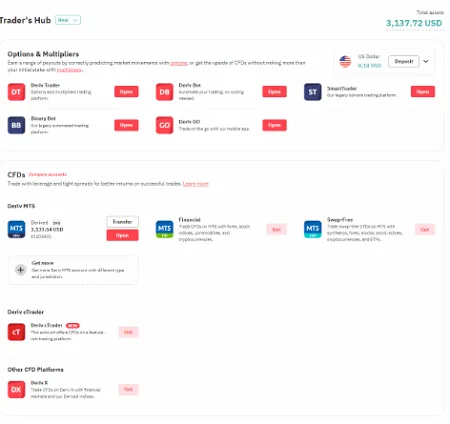
Task: Click the Deriv MT5 section heading
Action: [21, 206]
